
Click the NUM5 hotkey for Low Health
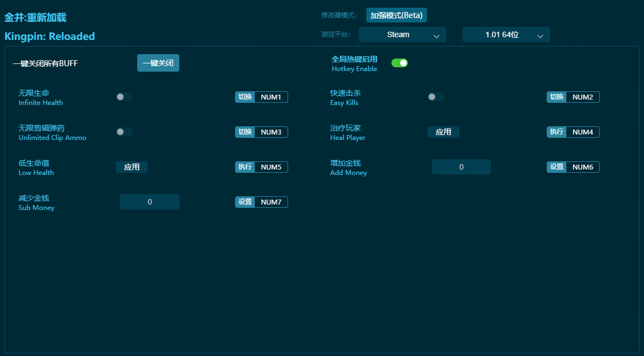(x=271, y=167)
